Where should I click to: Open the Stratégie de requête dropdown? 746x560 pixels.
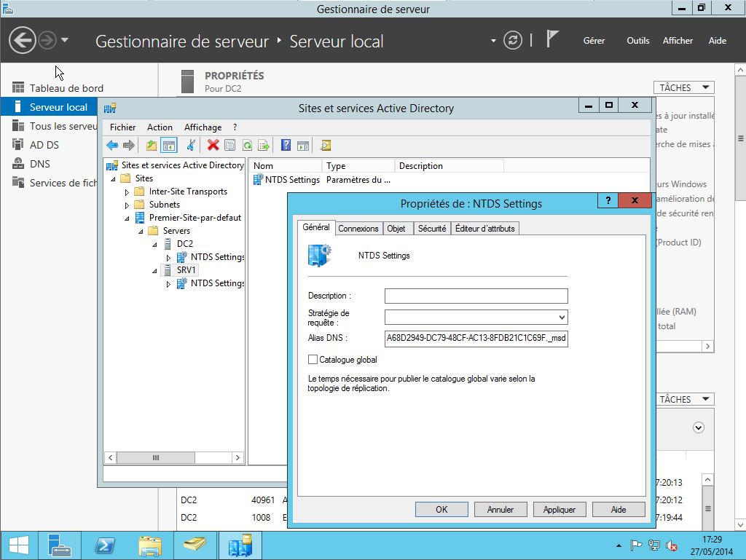(x=562, y=317)
